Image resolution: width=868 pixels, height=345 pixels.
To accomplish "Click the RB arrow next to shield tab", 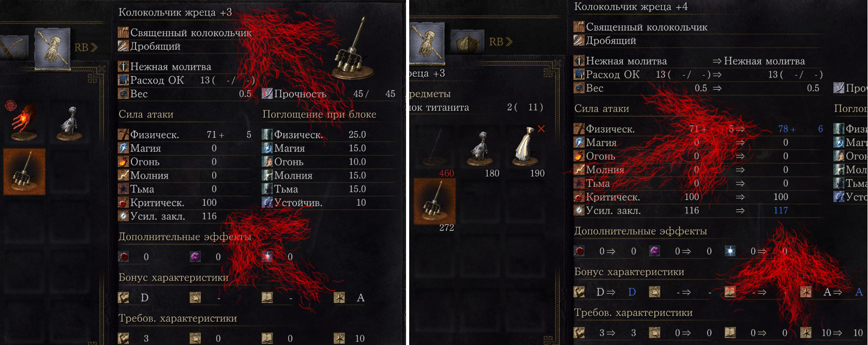I will [x=501, y=41].
